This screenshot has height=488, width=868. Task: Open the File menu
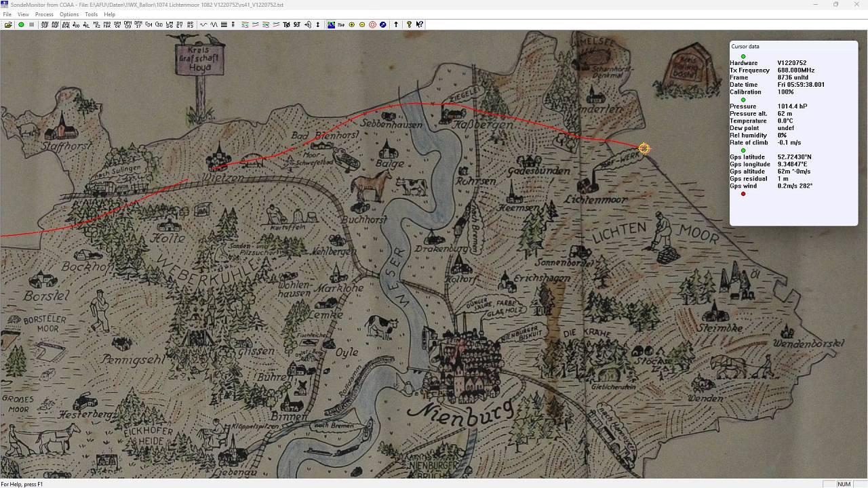point(7,14)
